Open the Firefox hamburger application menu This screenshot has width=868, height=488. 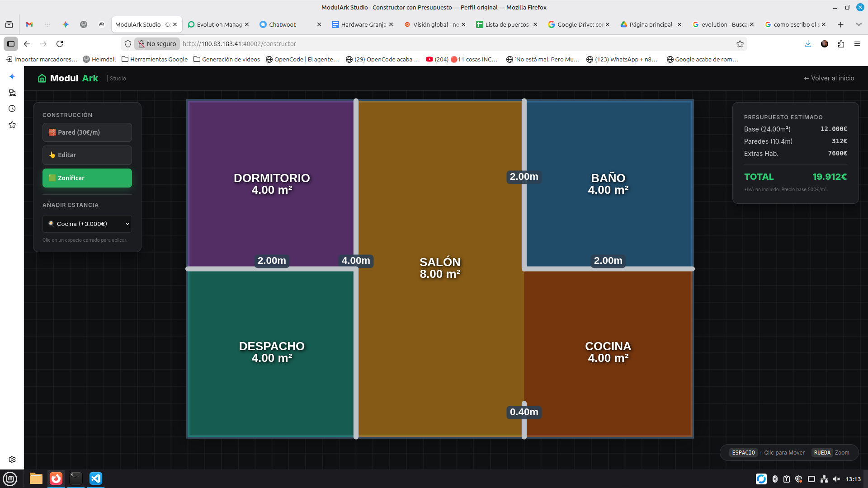click(857, 44)
